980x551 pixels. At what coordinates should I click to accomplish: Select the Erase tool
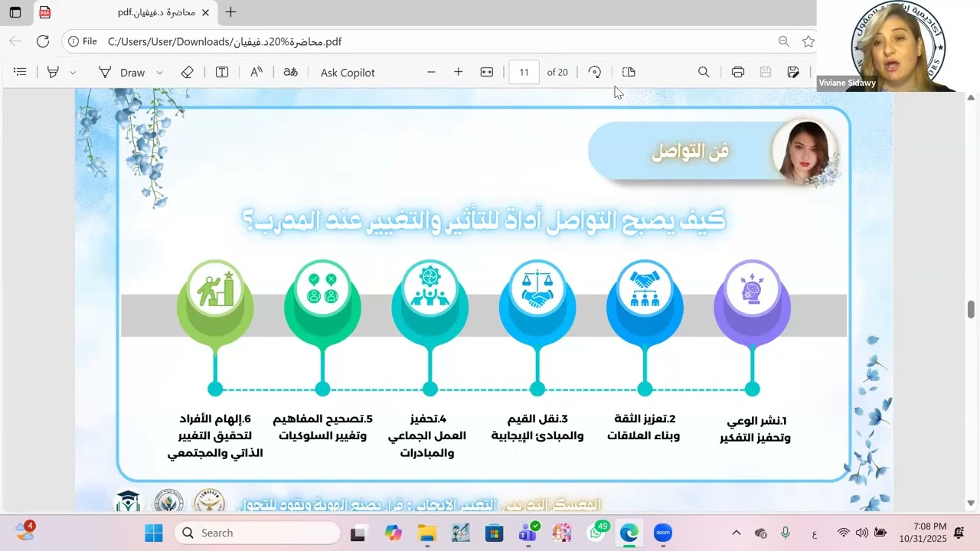tap(187, 72)
